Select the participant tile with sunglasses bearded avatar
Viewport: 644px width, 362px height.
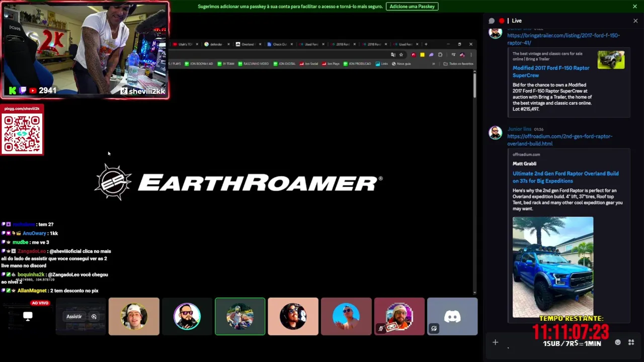pos(187,316)
